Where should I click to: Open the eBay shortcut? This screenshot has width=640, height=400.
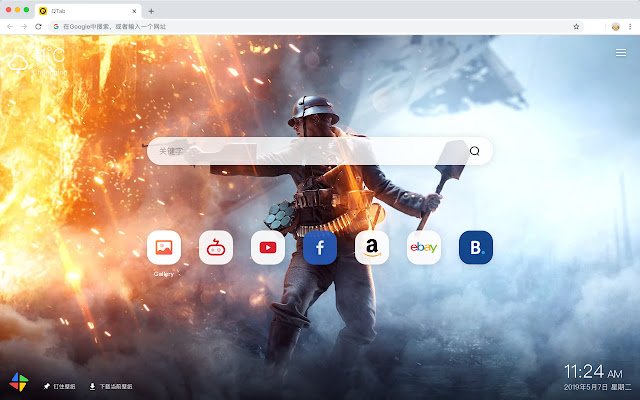pyautogui.click(x=424, y=247)
